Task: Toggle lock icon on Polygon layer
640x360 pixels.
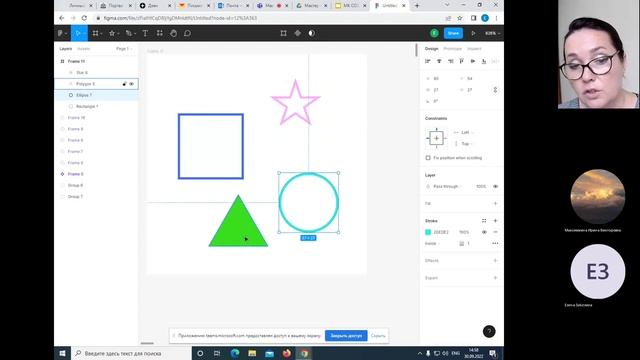Action: click(124, 84)
